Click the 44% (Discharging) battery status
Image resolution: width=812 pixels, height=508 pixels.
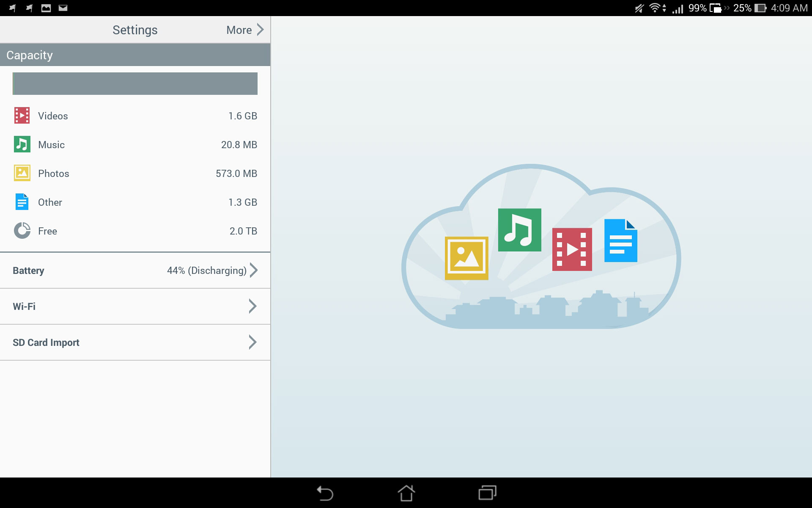(206, 271)
